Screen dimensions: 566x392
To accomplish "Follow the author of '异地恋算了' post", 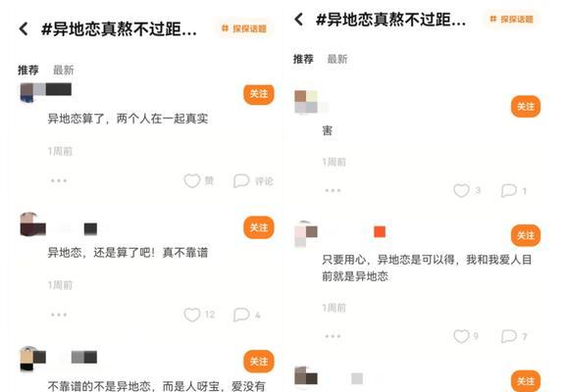I will click(259, 94).
